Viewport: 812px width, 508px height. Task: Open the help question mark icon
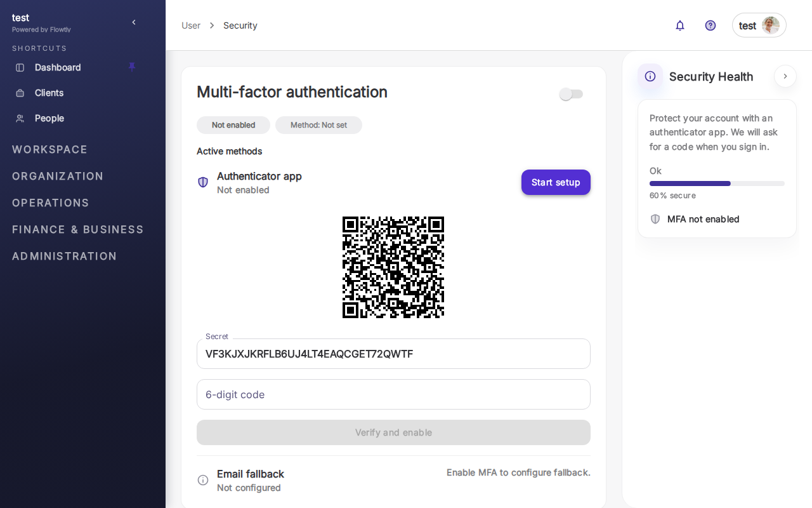[710, 25]
